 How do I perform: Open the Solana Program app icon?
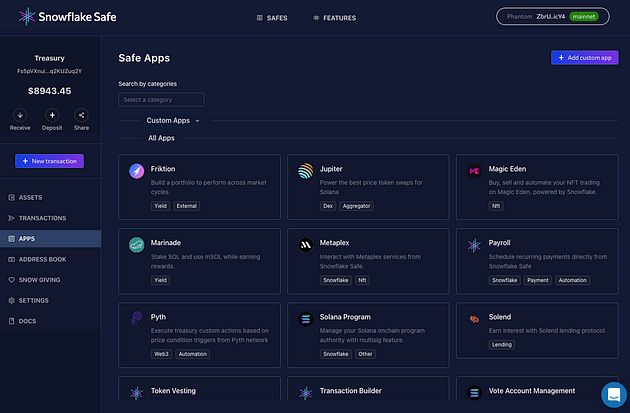[x=306, y=319]
